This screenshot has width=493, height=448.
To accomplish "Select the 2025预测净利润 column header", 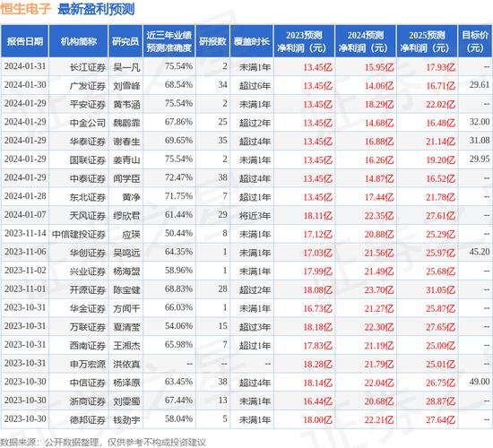I will [427, 41].
